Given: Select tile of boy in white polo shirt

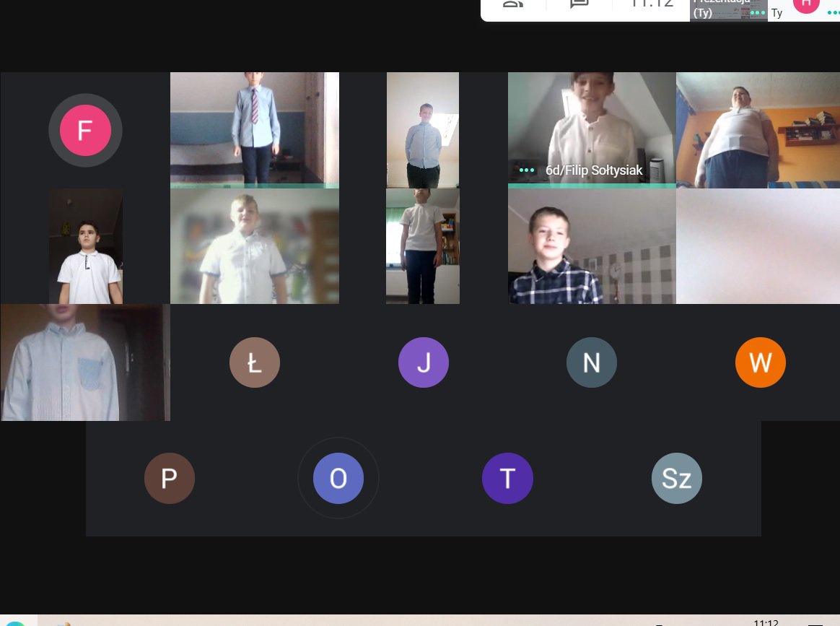Looking at the screenshot, I should 86,246.
